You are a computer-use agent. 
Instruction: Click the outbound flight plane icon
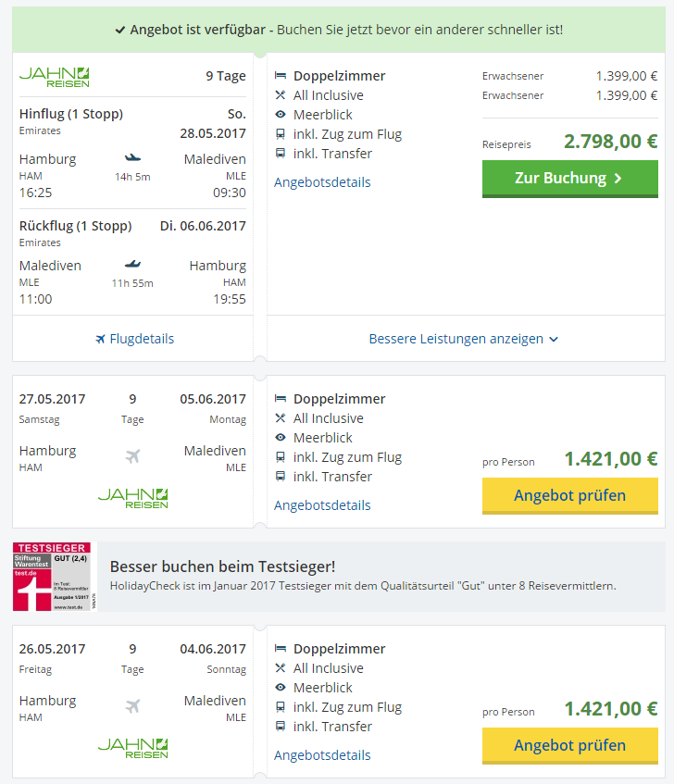point(132,158)
